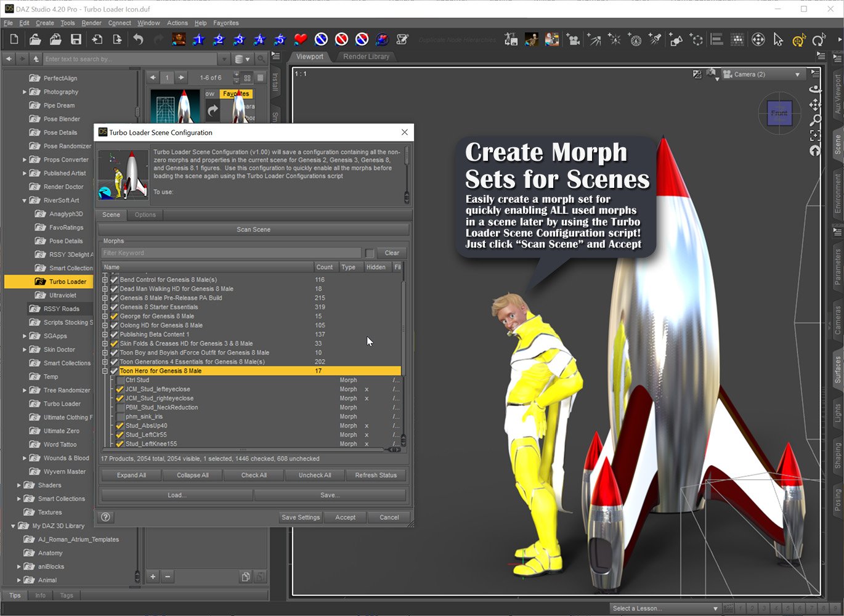Open the Render menu
The width and height of the screenshot is (844, 616).
click(x=91, y=23)
